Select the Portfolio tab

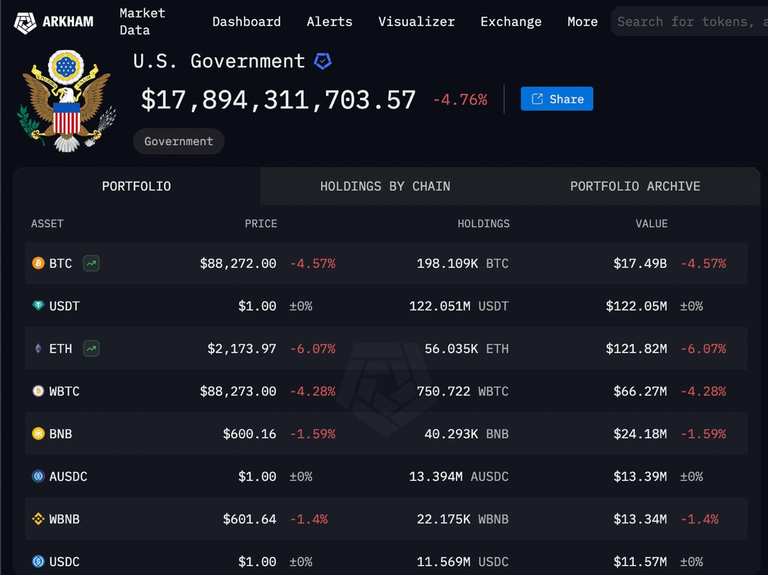coord(137,186)
